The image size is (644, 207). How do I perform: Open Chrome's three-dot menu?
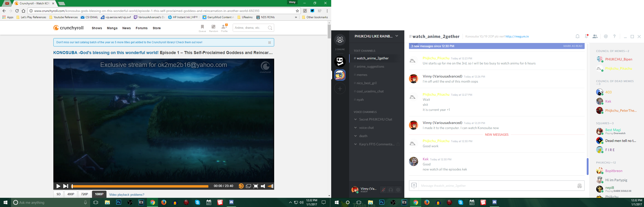coord(327,11)
